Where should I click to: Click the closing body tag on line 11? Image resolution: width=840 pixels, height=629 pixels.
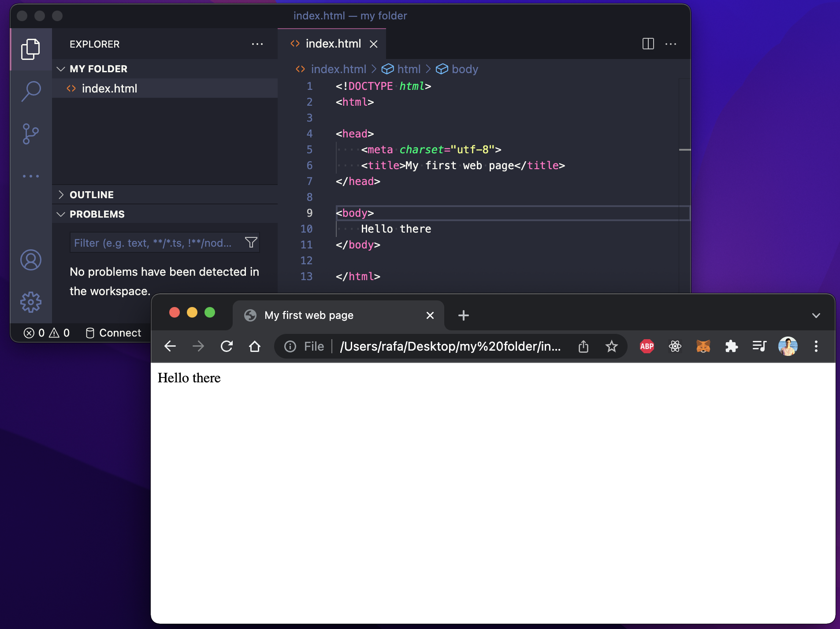click(358, 245)
